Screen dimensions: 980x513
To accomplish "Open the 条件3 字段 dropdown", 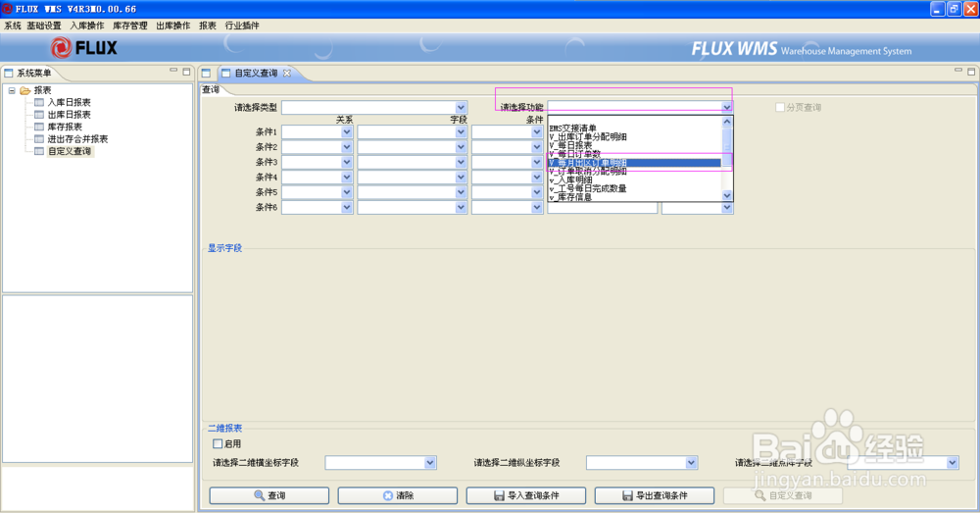I will click(461, 162).
